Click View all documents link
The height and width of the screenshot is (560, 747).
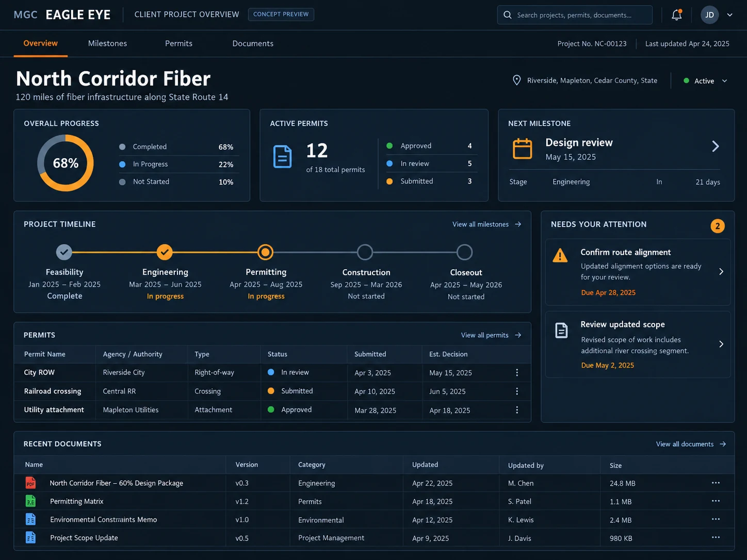(x=691, y=444)
